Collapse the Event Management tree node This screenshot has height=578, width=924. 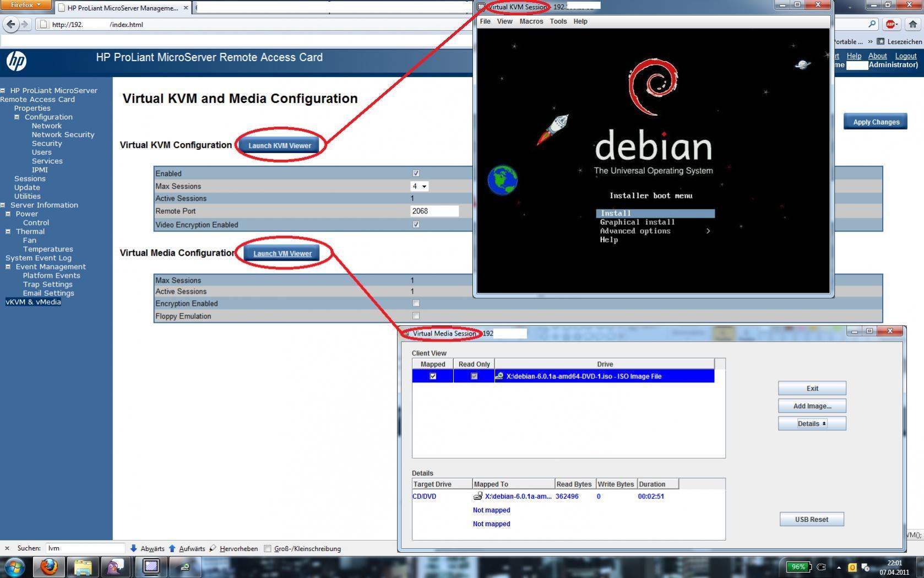pyautogui.click(x=8, y=267)
